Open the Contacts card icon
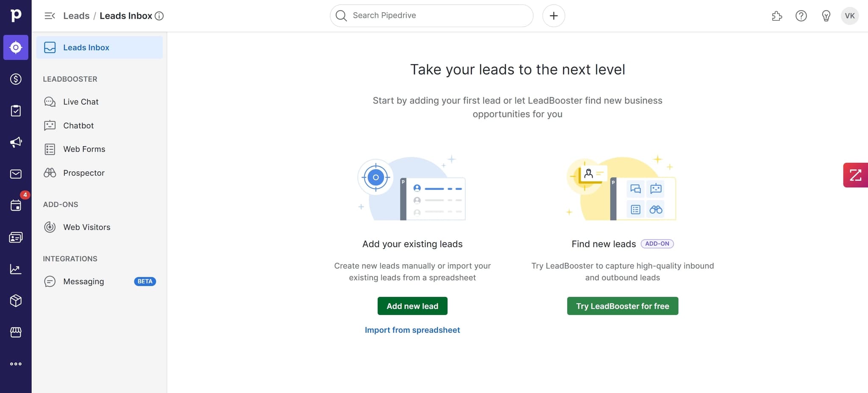The image size is (868, 393). coord(16,237)
